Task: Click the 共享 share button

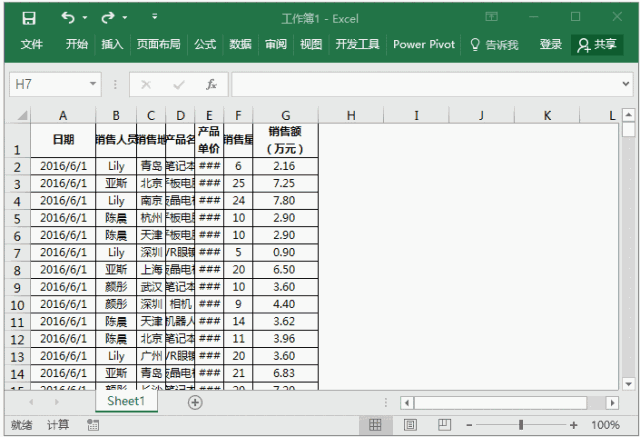Action: [x=596, y=44]
